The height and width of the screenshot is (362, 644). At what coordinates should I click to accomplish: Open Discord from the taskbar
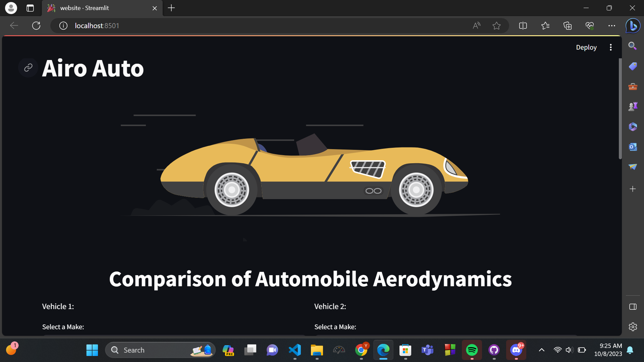(x=516, y=350)
